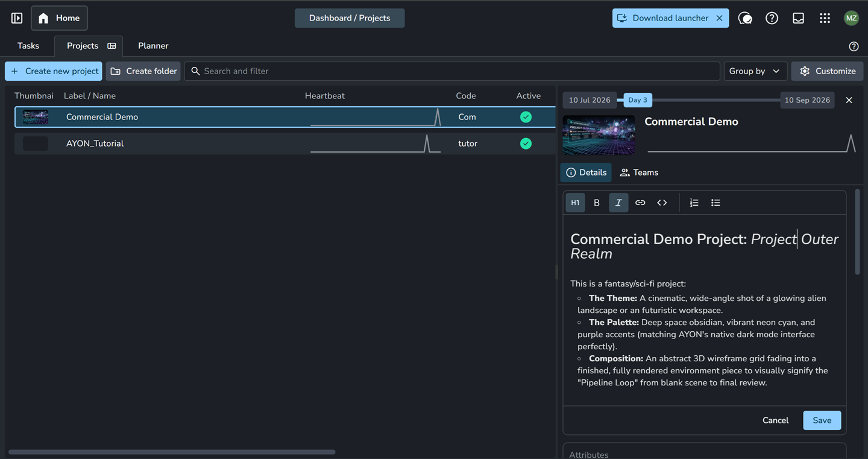The width and height of the screenshot is (868, 459).
Task: Click the Com project code cell
Action: 467,117
